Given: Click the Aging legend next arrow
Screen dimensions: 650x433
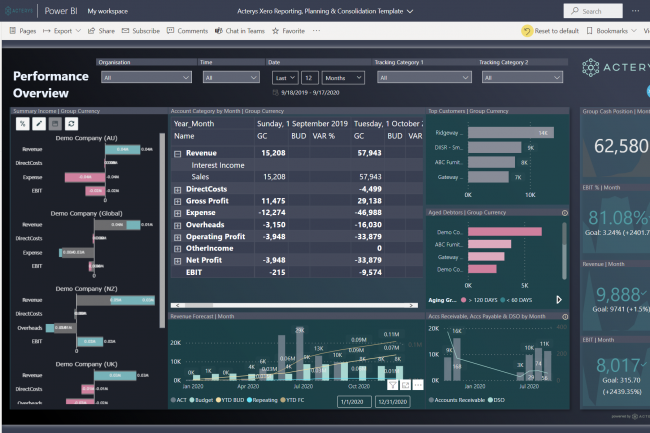Looking at the screenshot, I should pyautogui.click(x=559, y=300).
